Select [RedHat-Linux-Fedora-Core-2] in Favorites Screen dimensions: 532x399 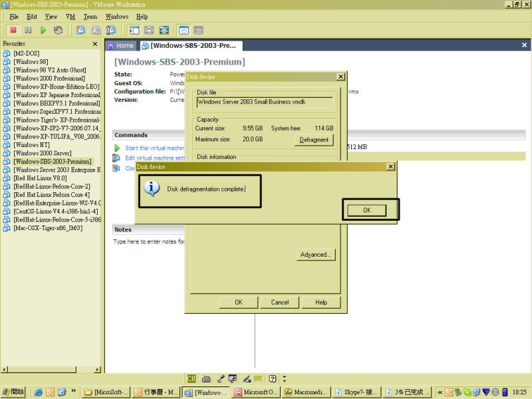[52, 186]
